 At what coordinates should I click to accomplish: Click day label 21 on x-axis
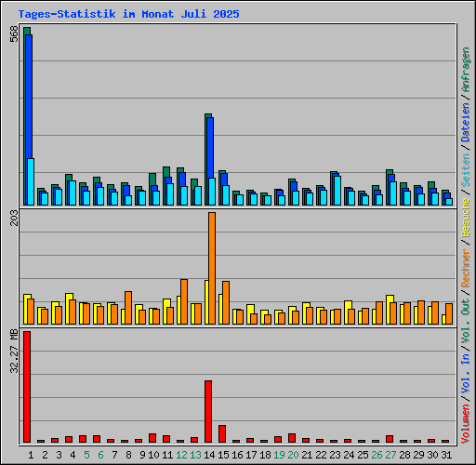pos(307,455)
